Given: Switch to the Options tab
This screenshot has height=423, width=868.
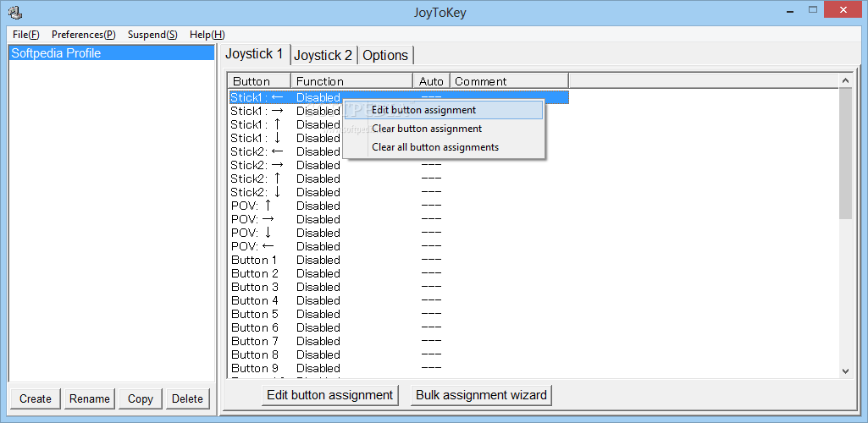Looking at the screenshot, I should pos(385,55).
